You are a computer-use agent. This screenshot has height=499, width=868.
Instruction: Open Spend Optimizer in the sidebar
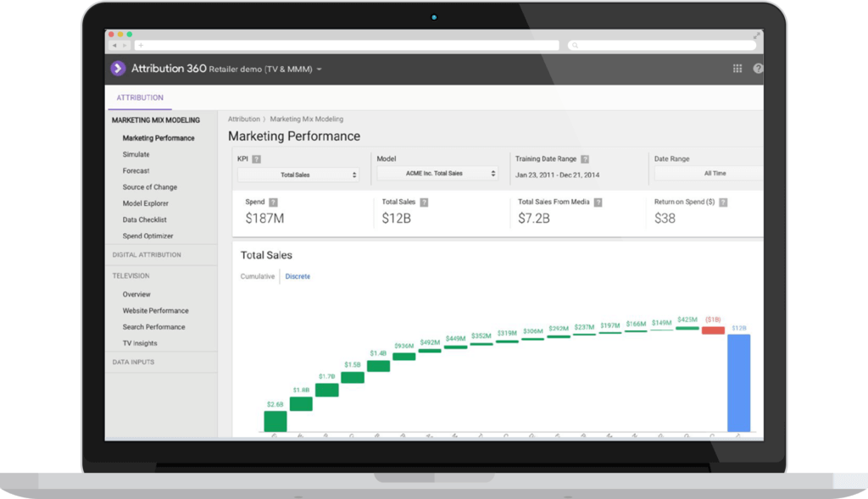click(148, 236)
